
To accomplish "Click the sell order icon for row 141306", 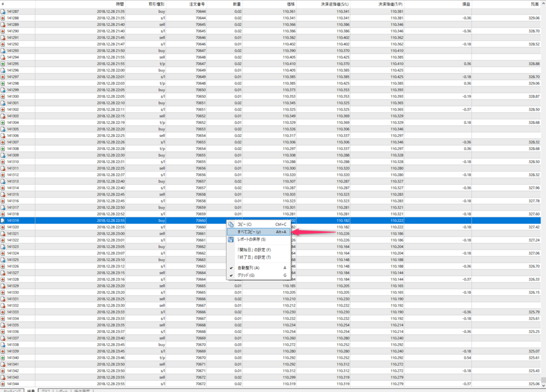I will [x=3, y=136].
